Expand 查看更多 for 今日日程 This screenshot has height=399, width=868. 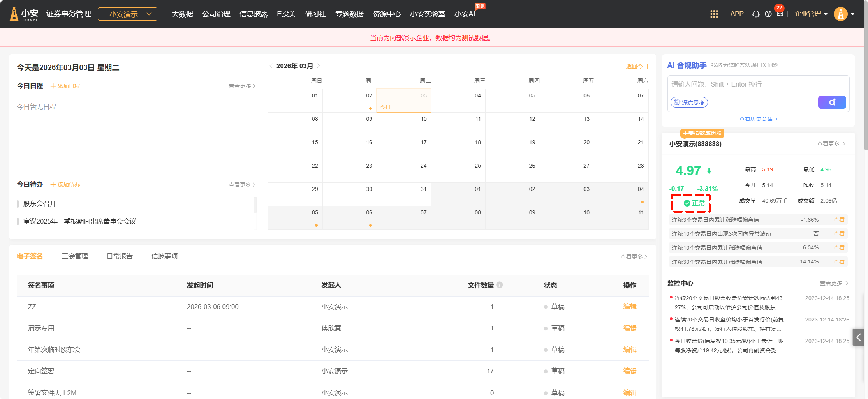pos(242,86)
